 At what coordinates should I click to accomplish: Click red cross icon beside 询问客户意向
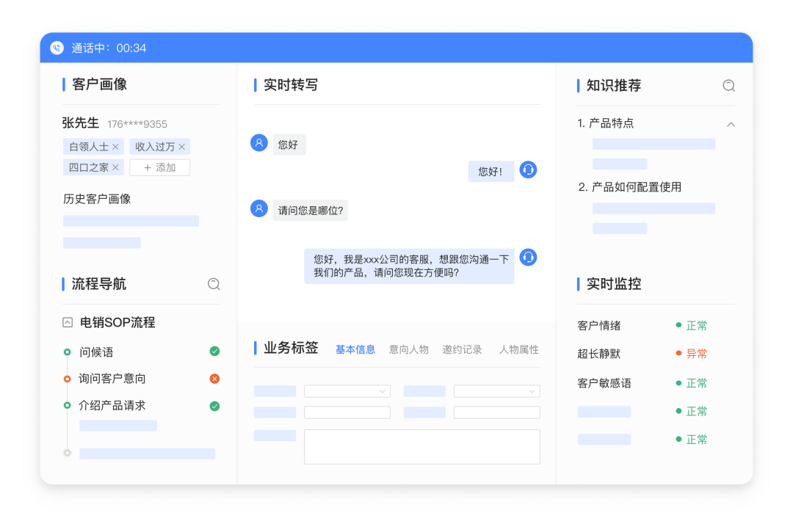(x=214, y=379)
